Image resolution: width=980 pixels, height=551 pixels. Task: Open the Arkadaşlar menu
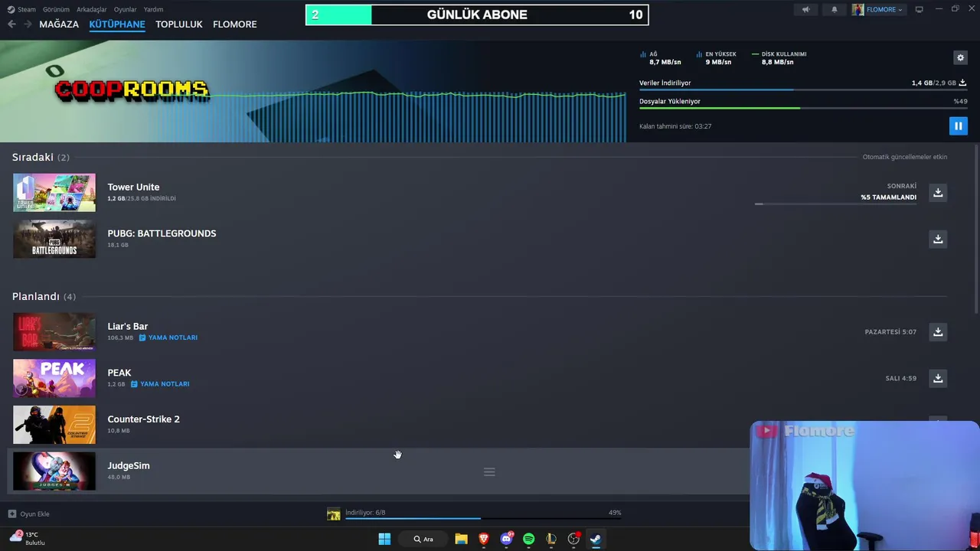92,9
